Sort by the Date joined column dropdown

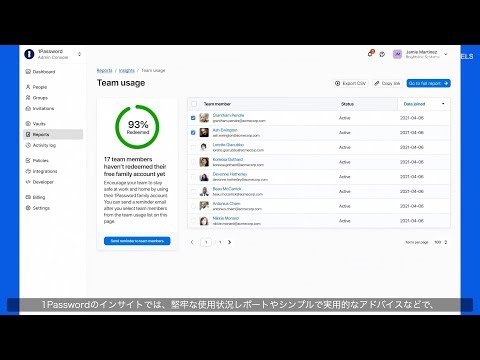click(443, 104)
